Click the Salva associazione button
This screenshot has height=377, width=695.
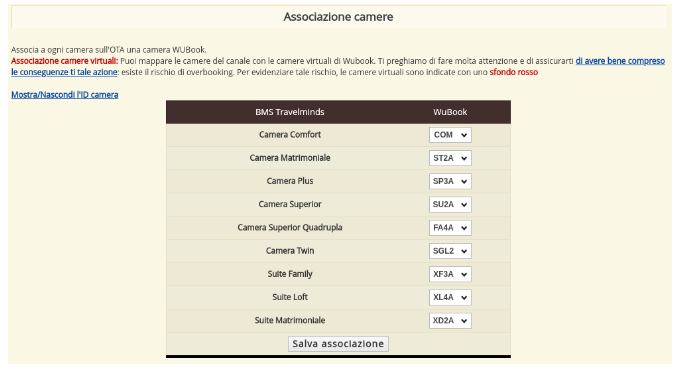[338, 344]
